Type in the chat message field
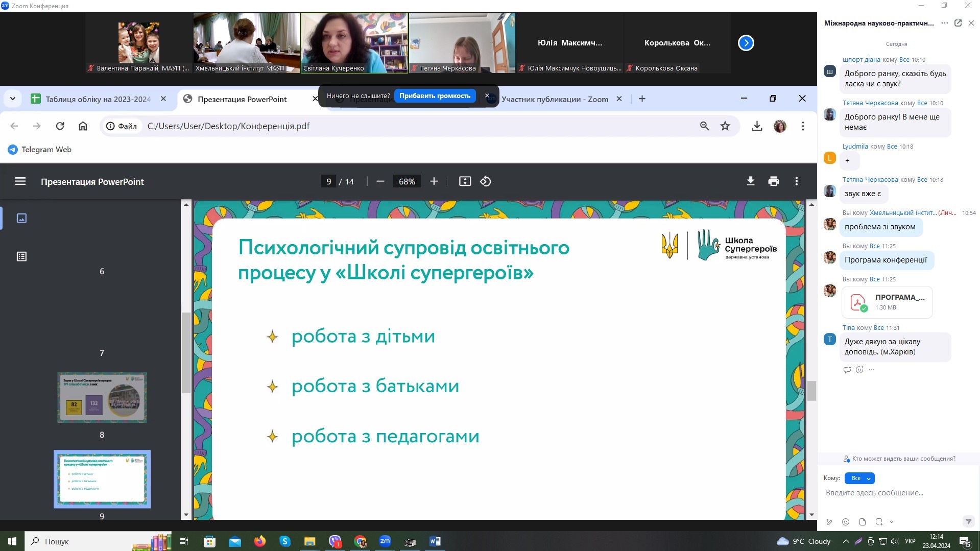Screen dimensions: 980x551 (894, 493)
